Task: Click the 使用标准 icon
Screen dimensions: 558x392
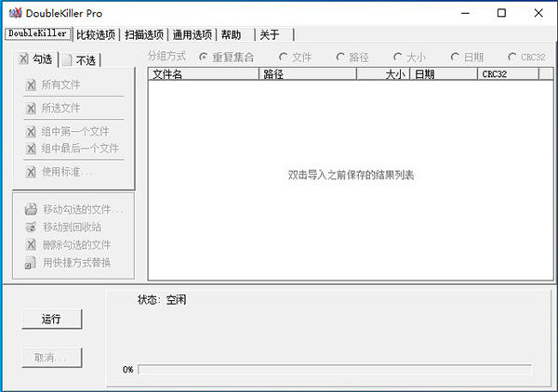Action: click(x=31, y=172)
